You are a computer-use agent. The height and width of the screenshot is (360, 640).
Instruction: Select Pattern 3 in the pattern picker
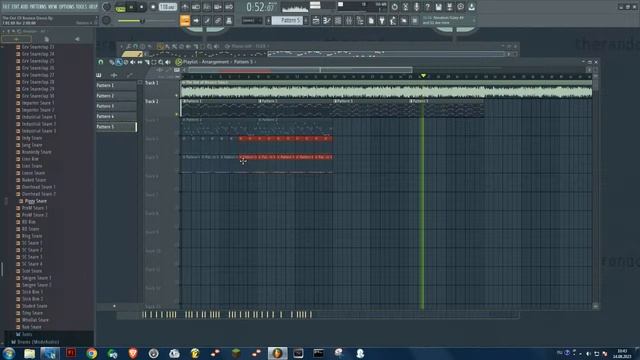[x=116, y=106]
